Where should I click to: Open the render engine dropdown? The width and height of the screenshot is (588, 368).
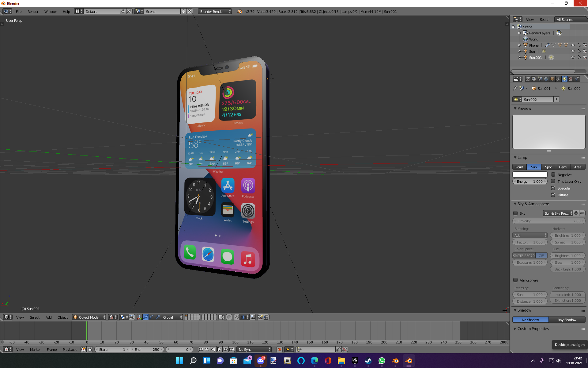click(215, 11)
